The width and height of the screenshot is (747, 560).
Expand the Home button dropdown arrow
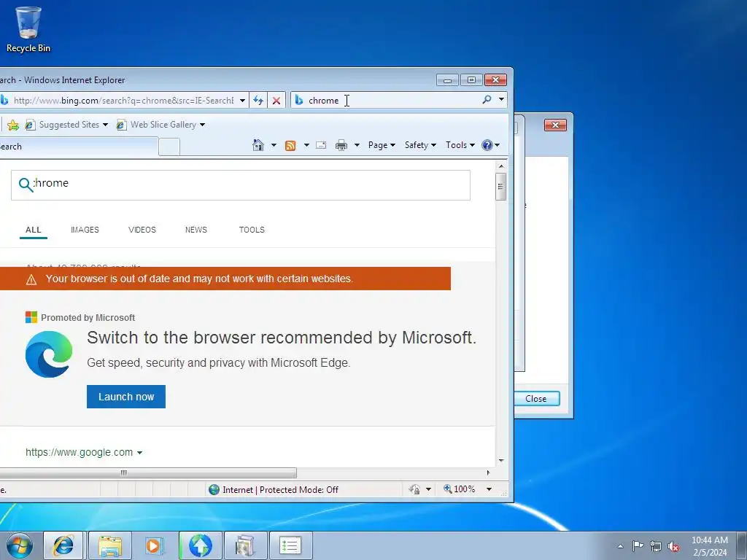click(274, 145)
